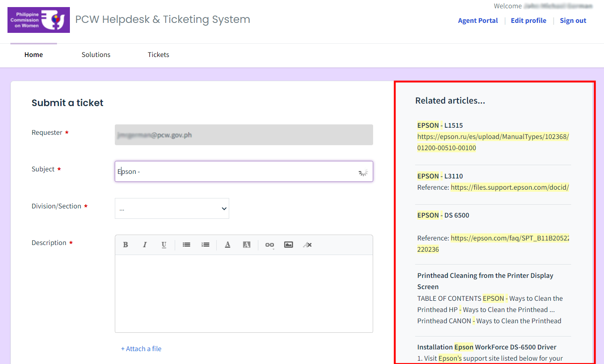Click the Related articles heading
This screenshot has height=364, width=604.
pyautogui.click(x=450, y=101)
